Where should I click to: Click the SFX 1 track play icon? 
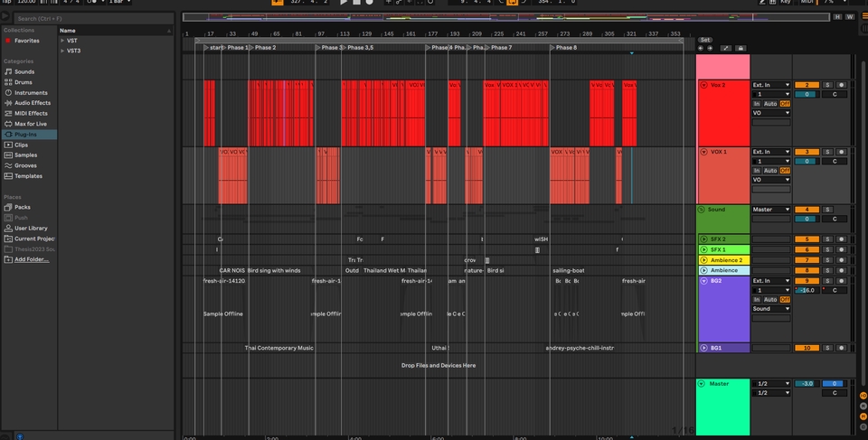click(x=703, y=249)
